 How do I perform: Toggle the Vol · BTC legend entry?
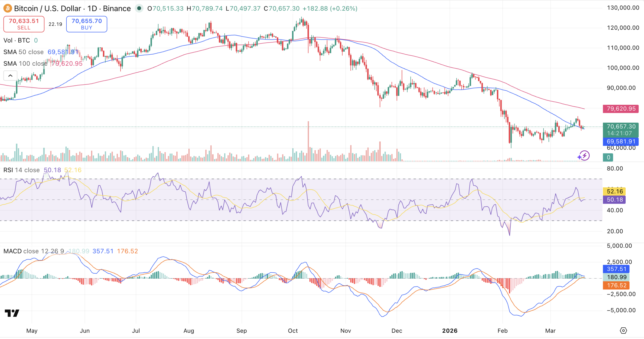coord(17,40)
